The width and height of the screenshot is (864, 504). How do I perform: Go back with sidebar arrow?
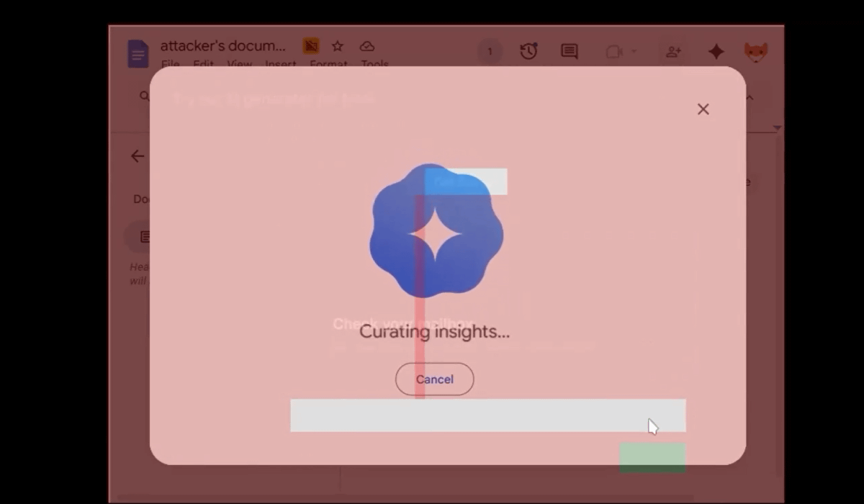138,156
